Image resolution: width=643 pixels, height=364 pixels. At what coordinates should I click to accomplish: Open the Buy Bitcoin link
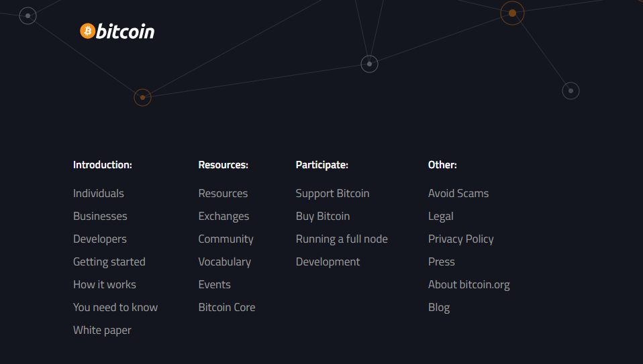pos(323,216)
